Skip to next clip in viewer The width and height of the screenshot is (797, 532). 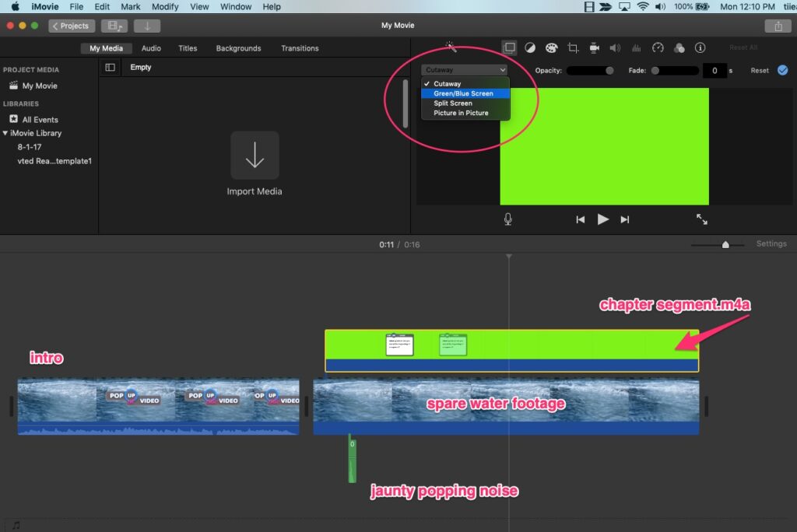tap(625, 219)
